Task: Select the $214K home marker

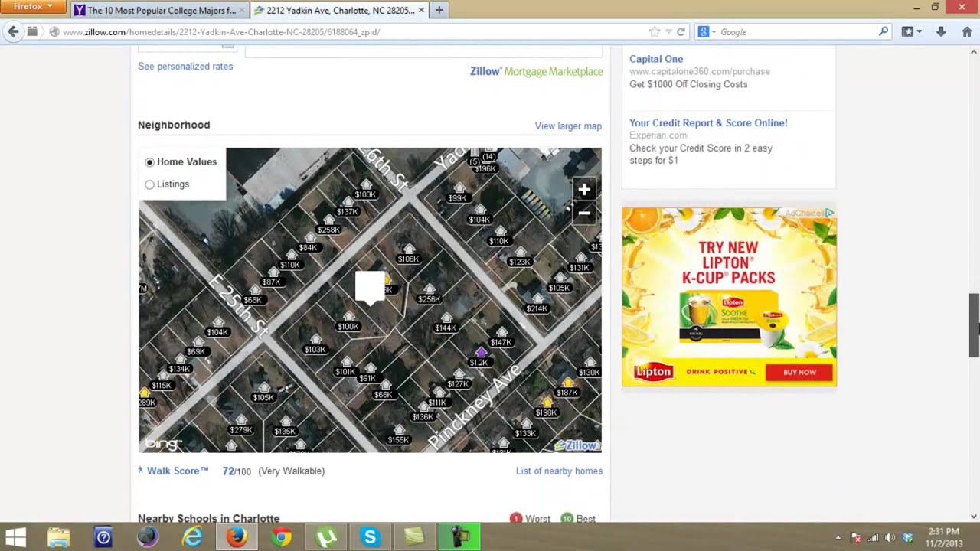Action: coord(537,305)
